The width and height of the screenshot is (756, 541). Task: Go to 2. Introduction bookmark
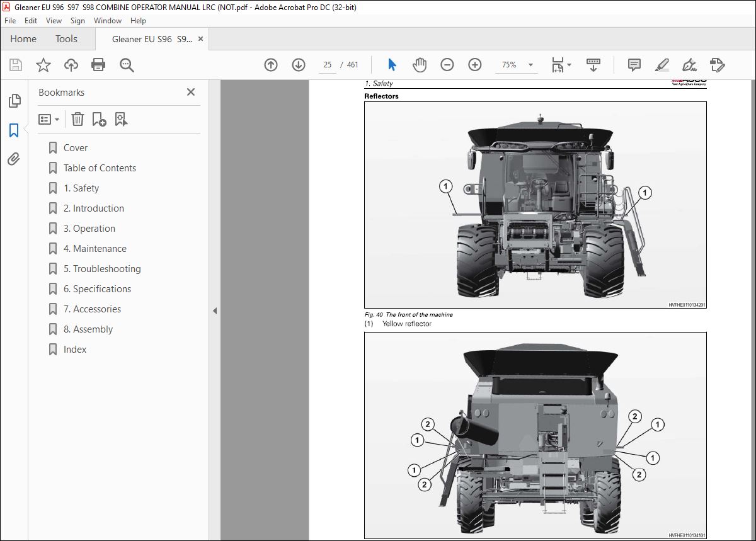[x=94, y=208]
